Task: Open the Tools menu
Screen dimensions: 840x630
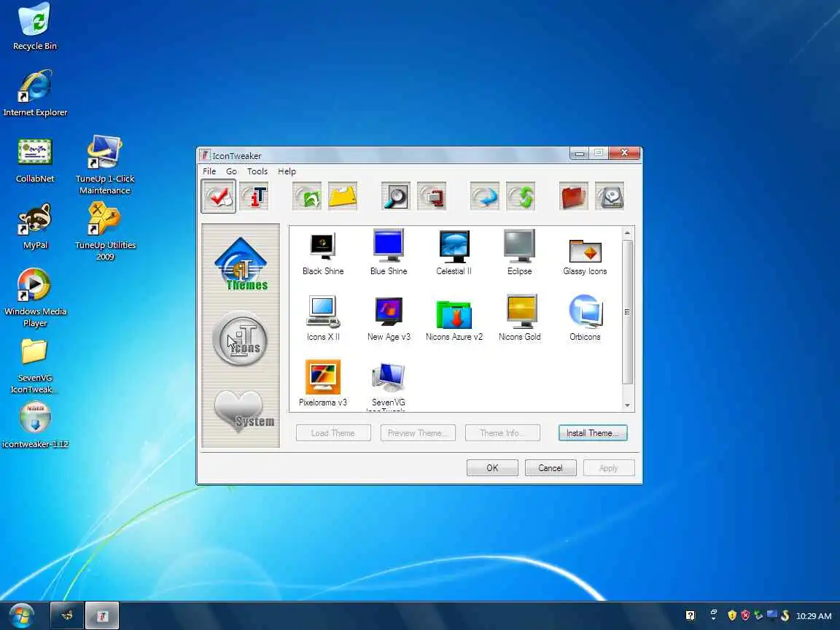Action: (257, 171)
